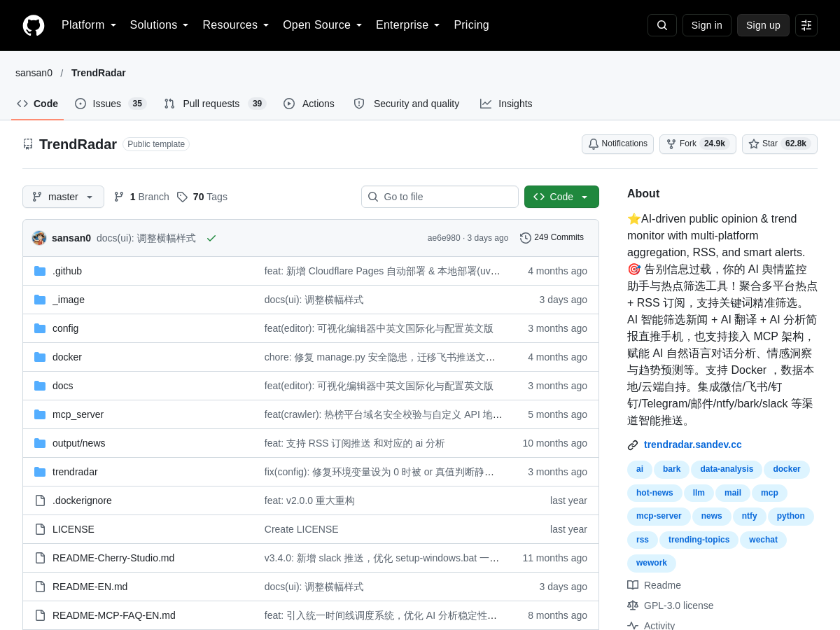This screenshot has height=630, width=840.
Task: Click sansan0 avatar in commit row
Action: point(39,238)
